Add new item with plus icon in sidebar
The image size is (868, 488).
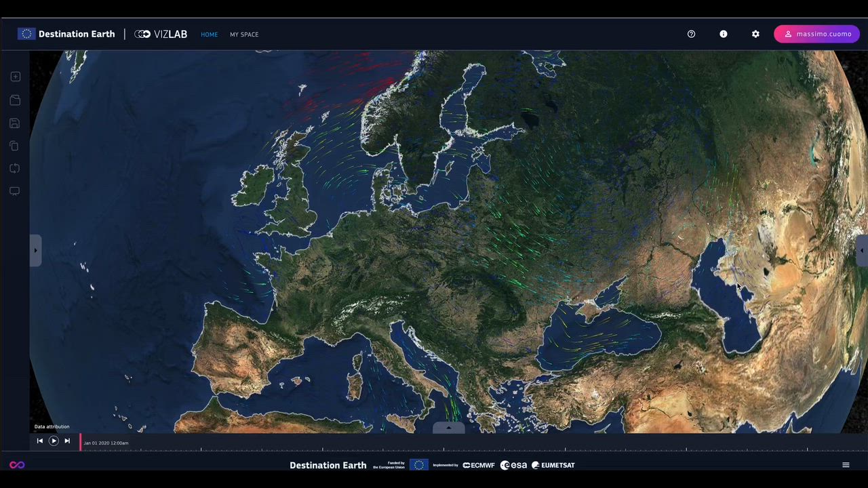[15, 77]
